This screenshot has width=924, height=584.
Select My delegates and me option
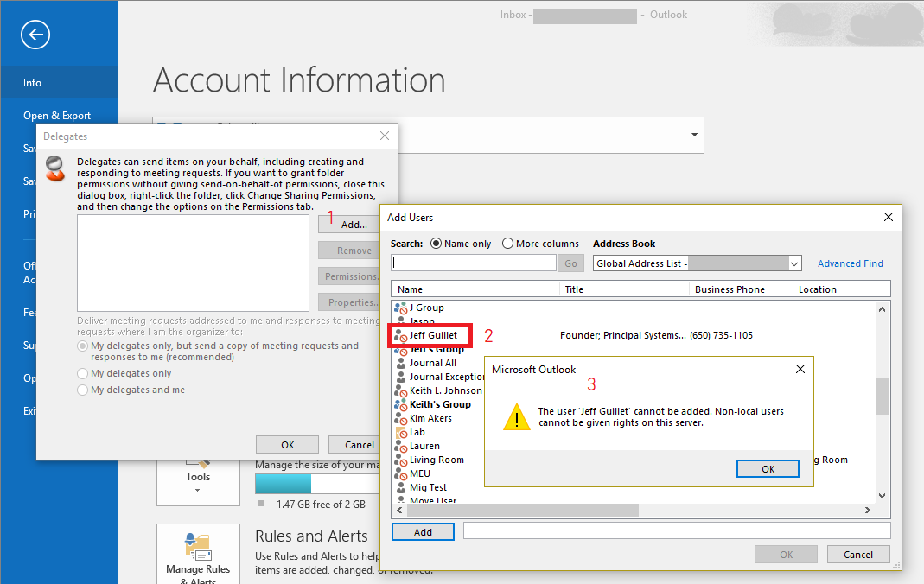click(x=82, y=390)
